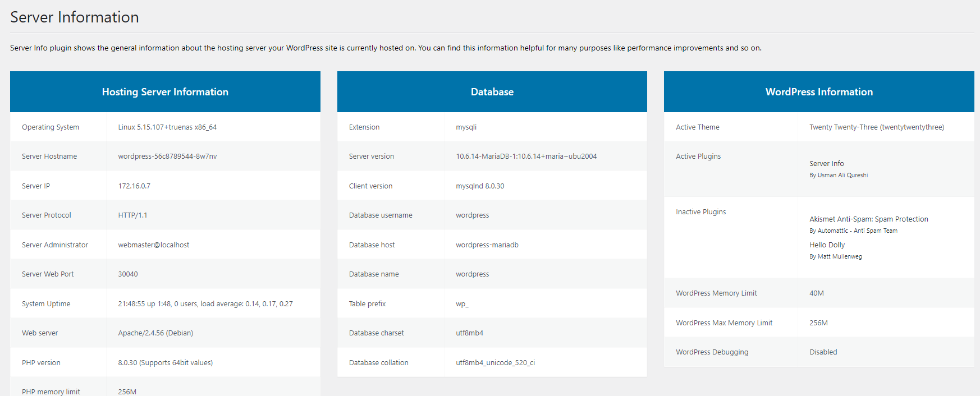980x396 pixels.
Task: Click the webmaster@localhost administrator value
Action: pyautogui.click(x=153, y=245)
